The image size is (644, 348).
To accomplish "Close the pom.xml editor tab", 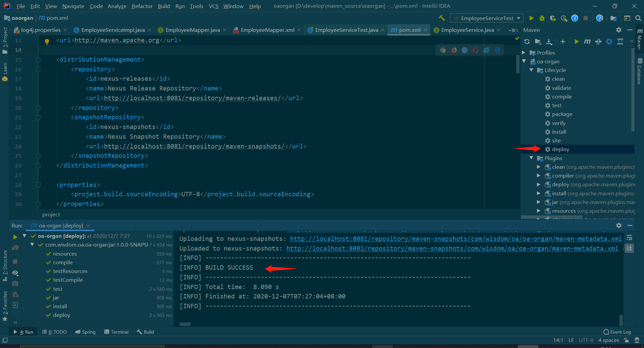I will coord(425,30).
